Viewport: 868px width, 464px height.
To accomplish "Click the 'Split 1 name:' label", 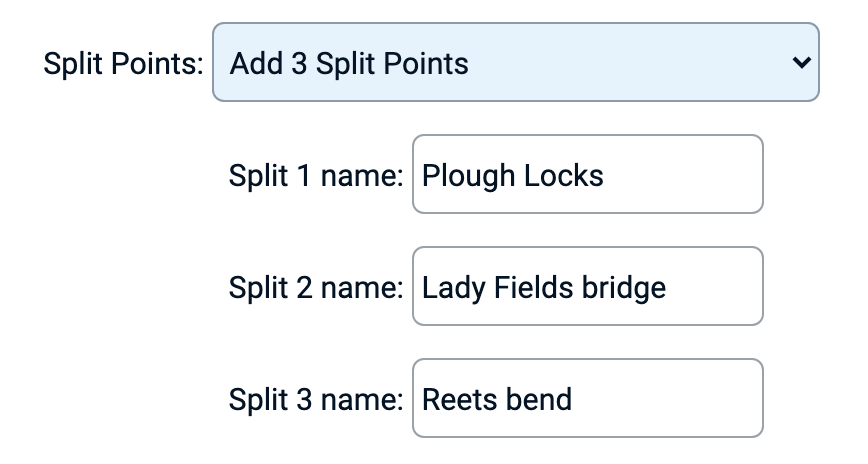I will [315, 176].
